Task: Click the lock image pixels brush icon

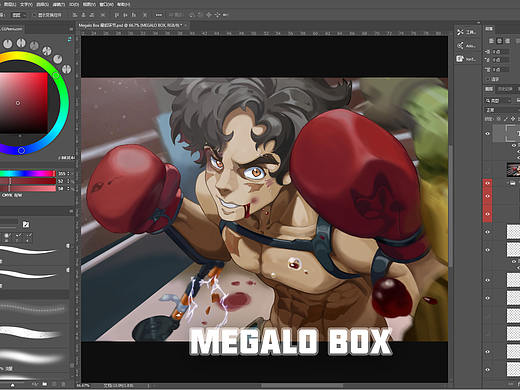Action: point(506,119)
